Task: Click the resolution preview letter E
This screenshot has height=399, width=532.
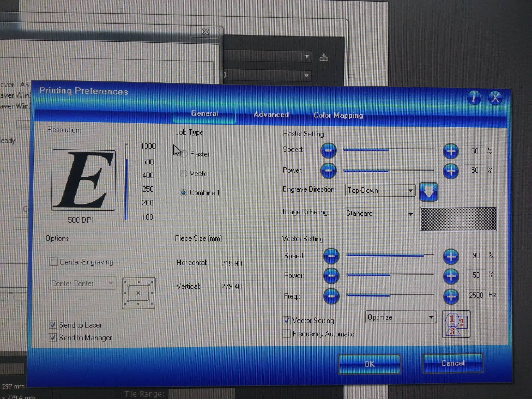Action: pyautogui.click(x=83, y=180)
